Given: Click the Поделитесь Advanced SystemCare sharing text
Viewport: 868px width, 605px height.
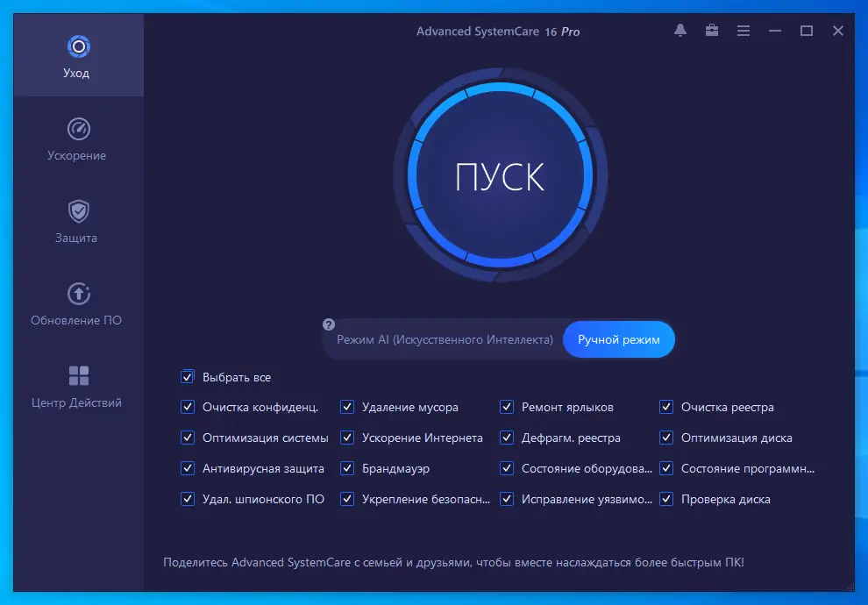Looking at the screenshot, I should click(453, 563).
